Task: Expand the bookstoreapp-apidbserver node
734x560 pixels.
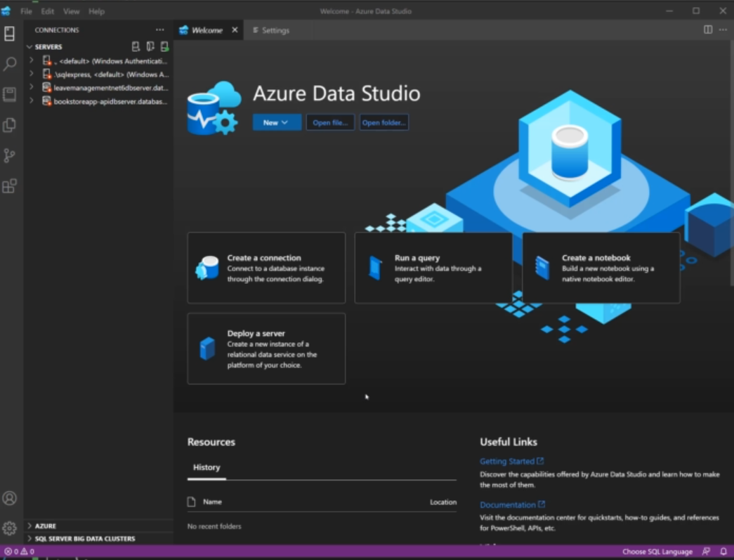Action: [32, 100]
